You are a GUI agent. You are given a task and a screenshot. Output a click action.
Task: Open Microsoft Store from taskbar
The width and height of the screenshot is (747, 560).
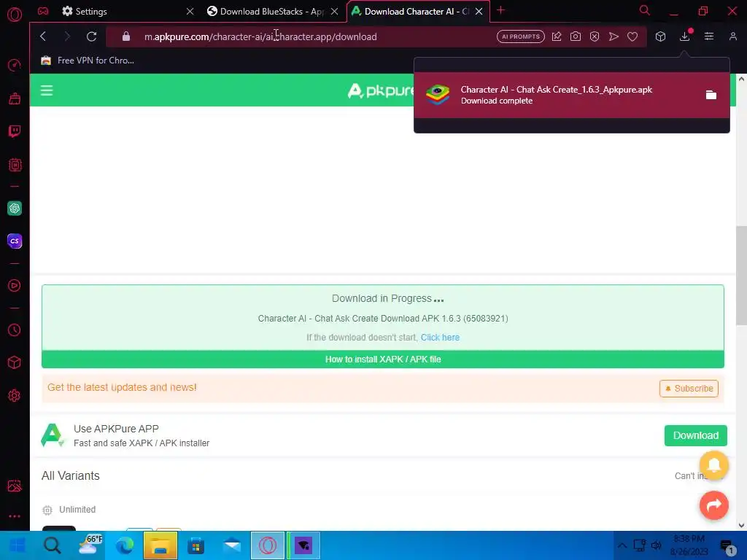point(196,545)
